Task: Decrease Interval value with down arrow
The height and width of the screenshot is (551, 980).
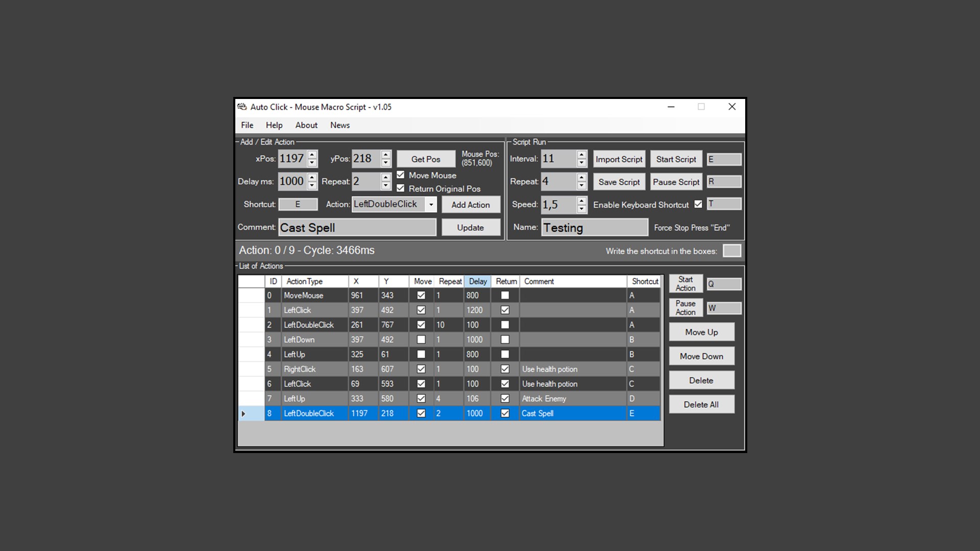Action: pos(581,163)
